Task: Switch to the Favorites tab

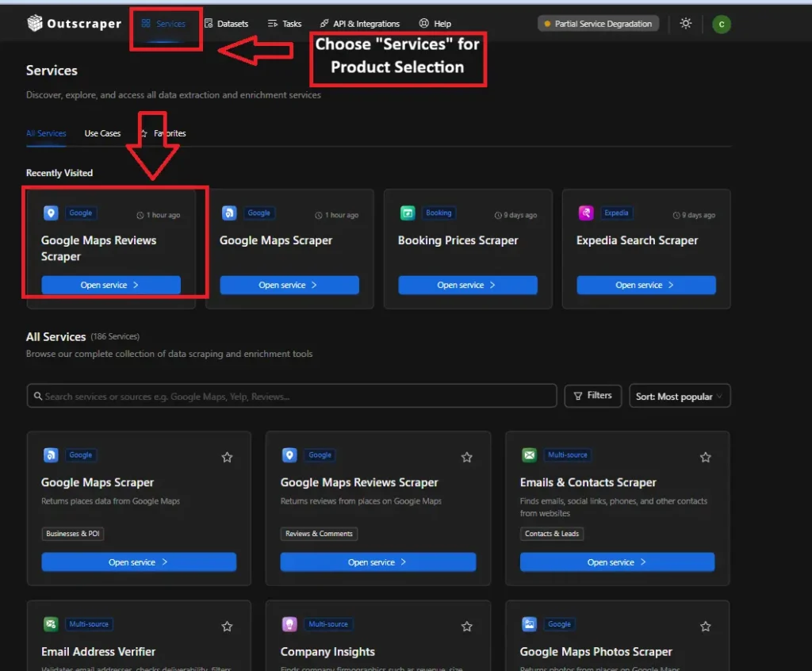Action: tap(163, 133)
